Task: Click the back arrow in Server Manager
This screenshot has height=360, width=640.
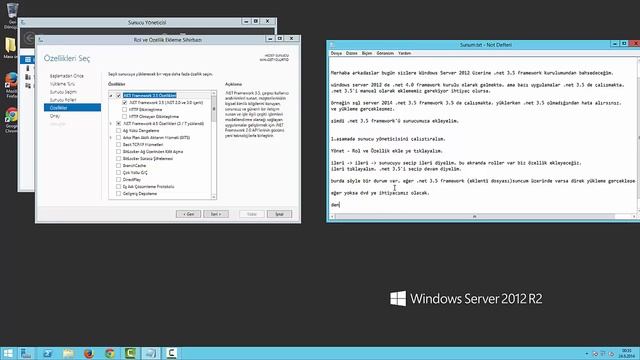Action: click(x=29, y=38)
